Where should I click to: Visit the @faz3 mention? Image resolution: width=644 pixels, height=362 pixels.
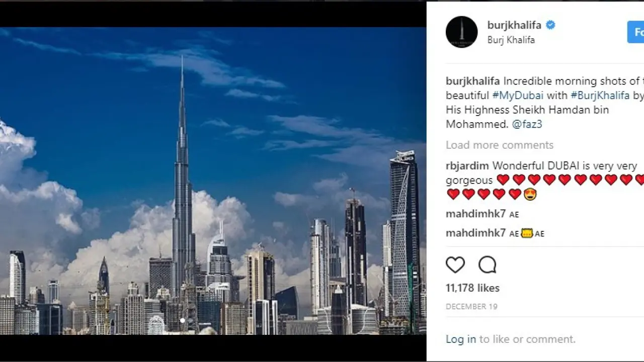click(x=527, y=124)
